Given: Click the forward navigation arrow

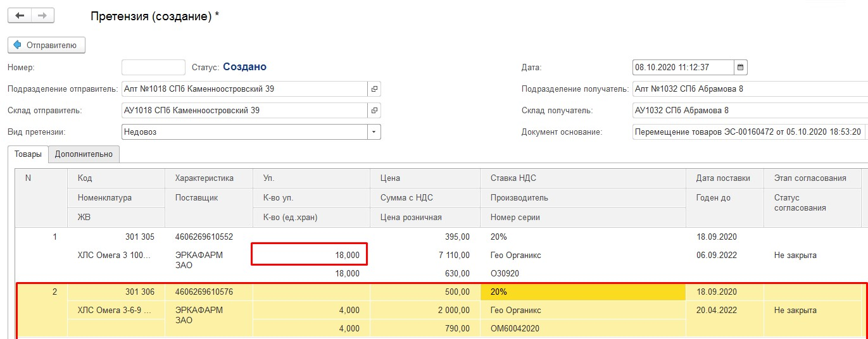Looking at the screenshot, I should pos(42,16).
